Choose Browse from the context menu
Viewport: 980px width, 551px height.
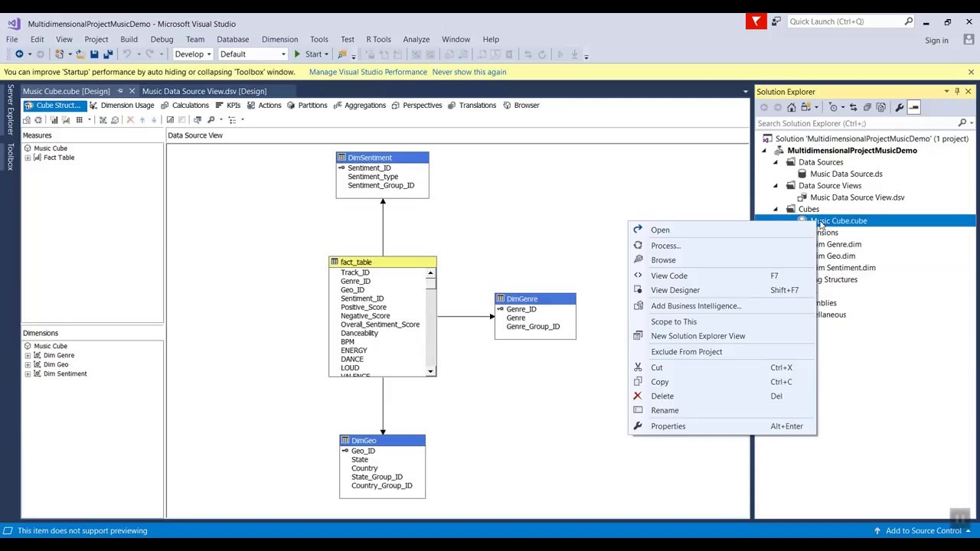722,260
